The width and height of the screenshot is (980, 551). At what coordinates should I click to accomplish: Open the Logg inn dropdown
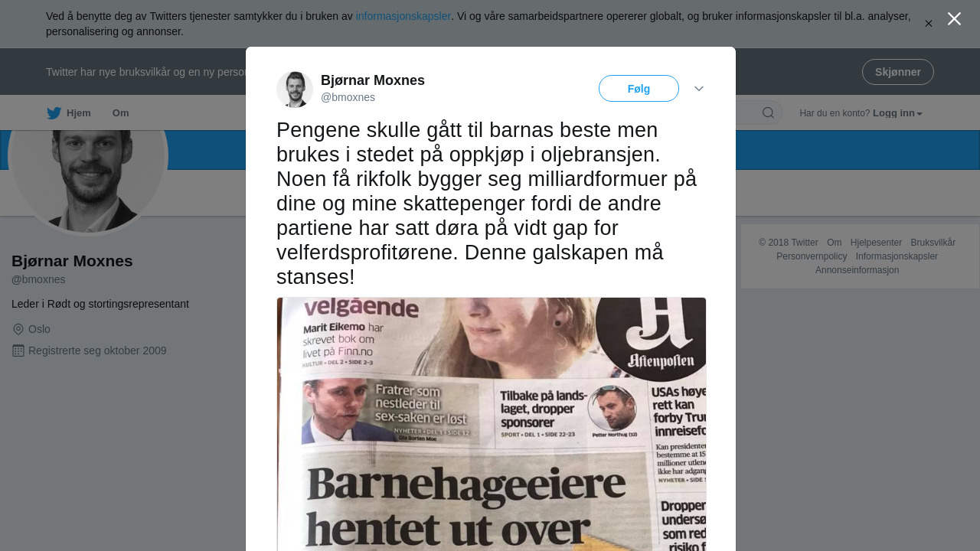pyautogui.click(x=897, y=113)
